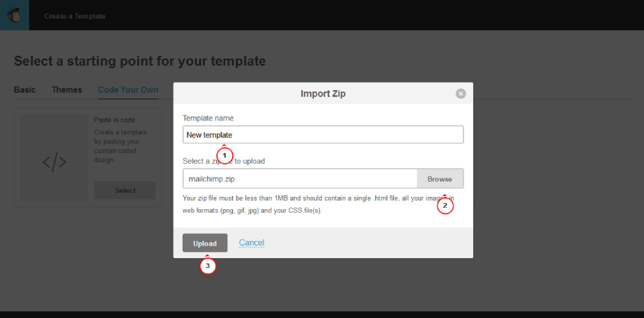Cancel the zip import
The height and width of the screenshot is (318, 644).
tap(251, 243)
